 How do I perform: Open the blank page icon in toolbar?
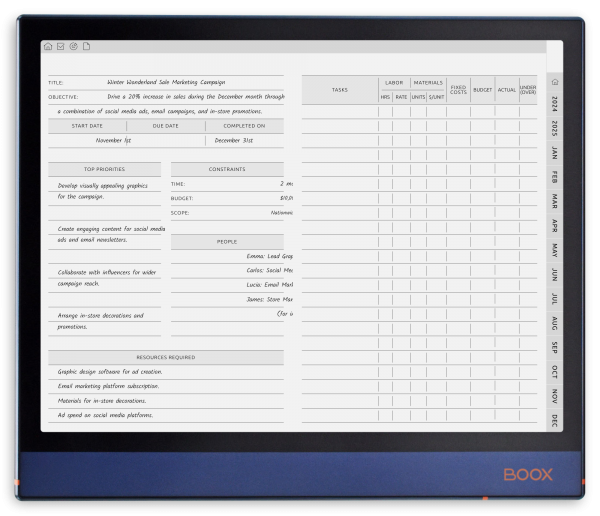pos(86,46)
